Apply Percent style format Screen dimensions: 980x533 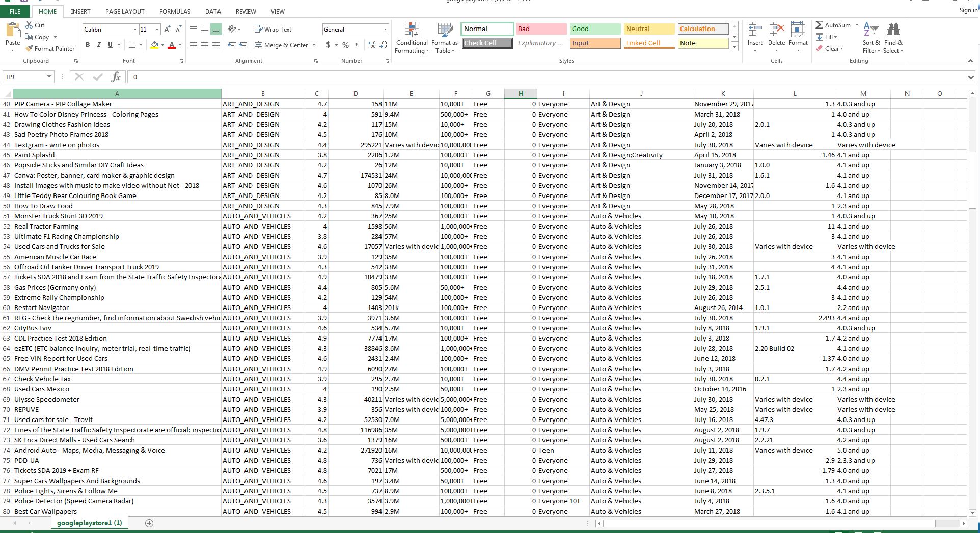point(345,45)
